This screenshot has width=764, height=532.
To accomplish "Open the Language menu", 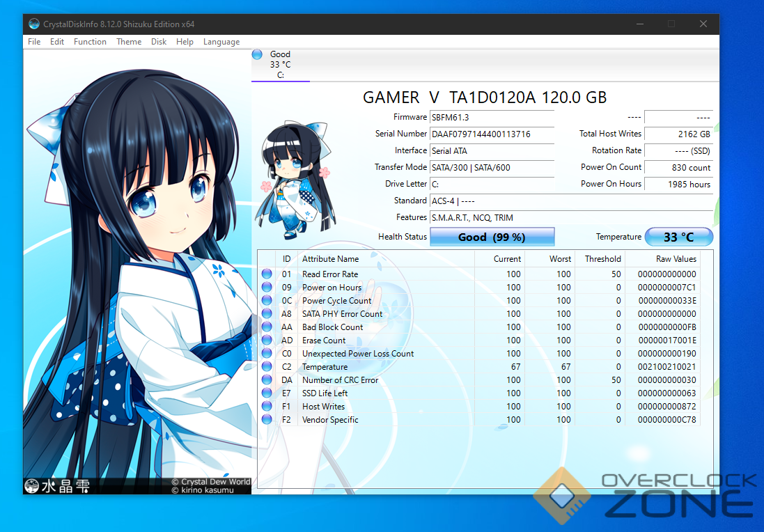I will [x=221, y=42].
